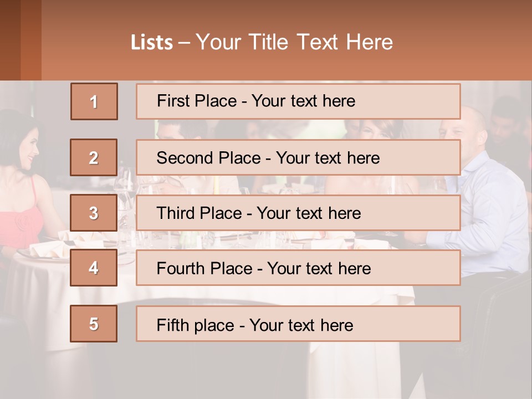Screen dimensions: 532x399
Task: Select the Third Place text box
Action: pyautogui.click(x=298, y=213)
